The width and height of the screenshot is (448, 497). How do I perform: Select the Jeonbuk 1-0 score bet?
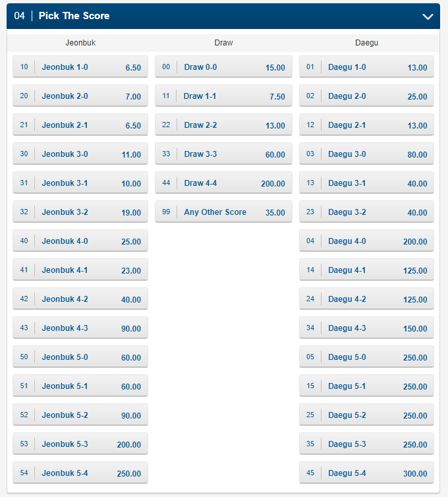tap(80, 67)
